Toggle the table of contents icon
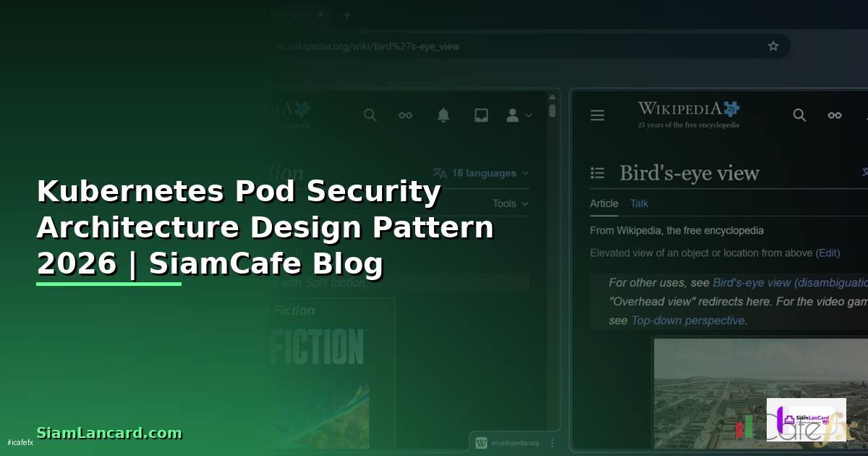 (x=597, y=173)
